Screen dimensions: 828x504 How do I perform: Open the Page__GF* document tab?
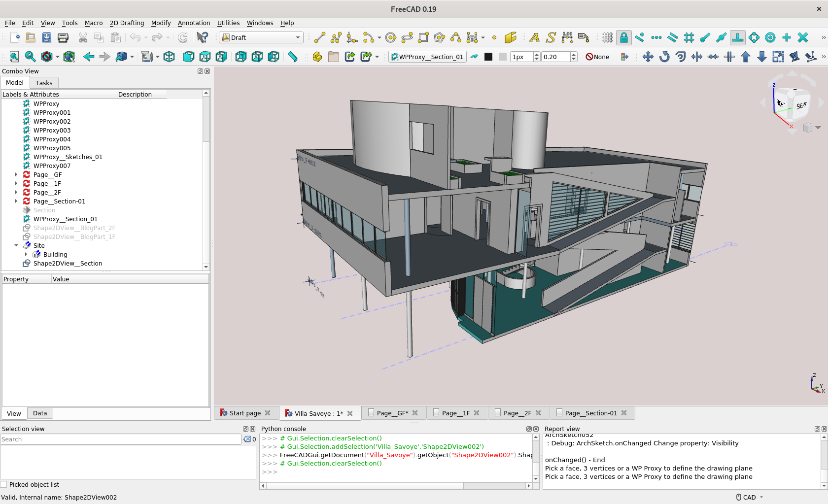[392, 413]
